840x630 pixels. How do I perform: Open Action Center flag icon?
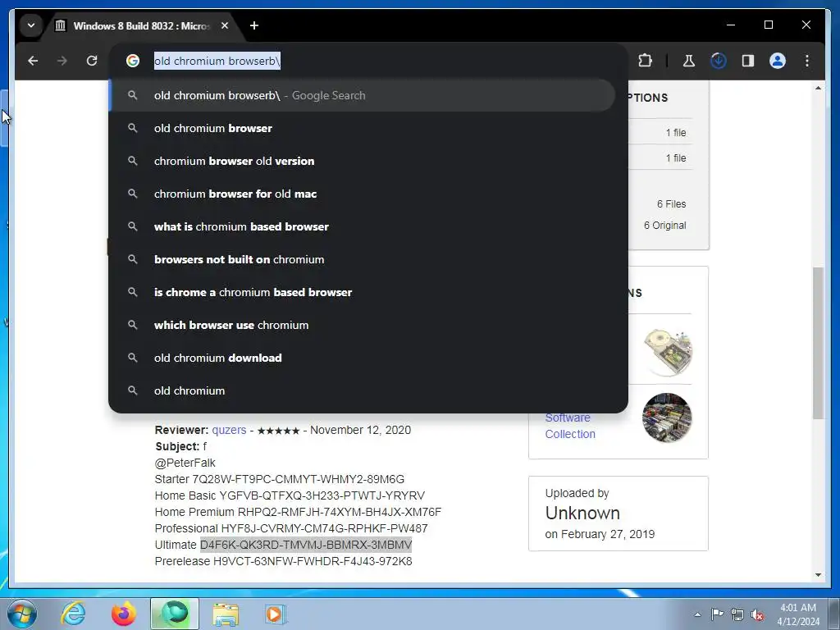pyautogui.click(x=717, y=614)
